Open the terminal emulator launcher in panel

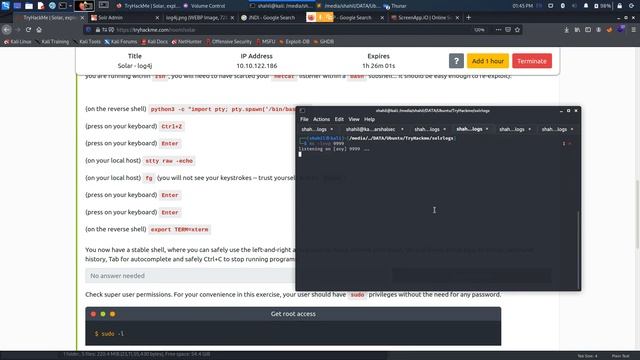click(x=63, y=6)
